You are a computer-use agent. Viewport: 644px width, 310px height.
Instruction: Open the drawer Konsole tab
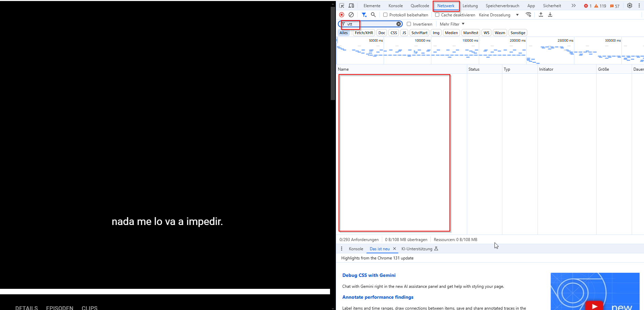[x=356, y=249]
